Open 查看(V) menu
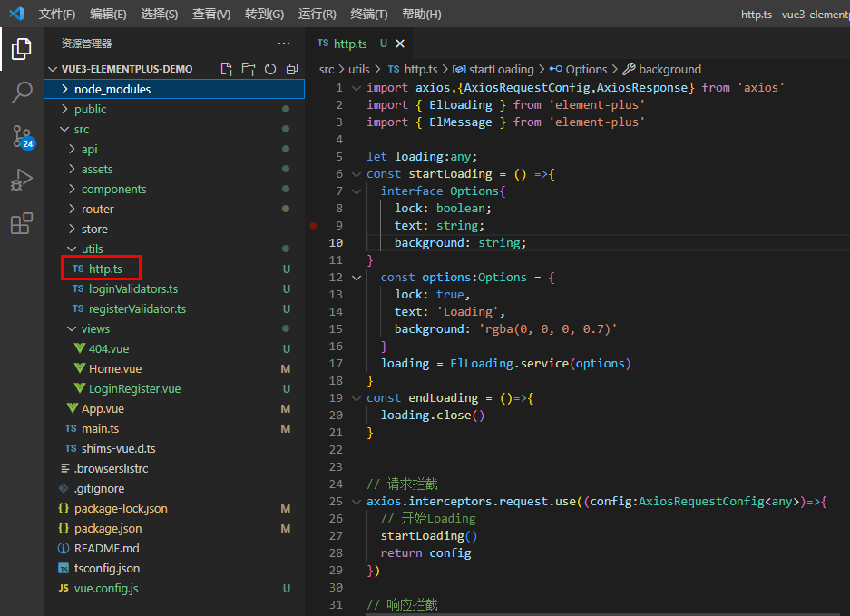Image resolution: width=850 pixels, height=616 pixels. (211, 15)
